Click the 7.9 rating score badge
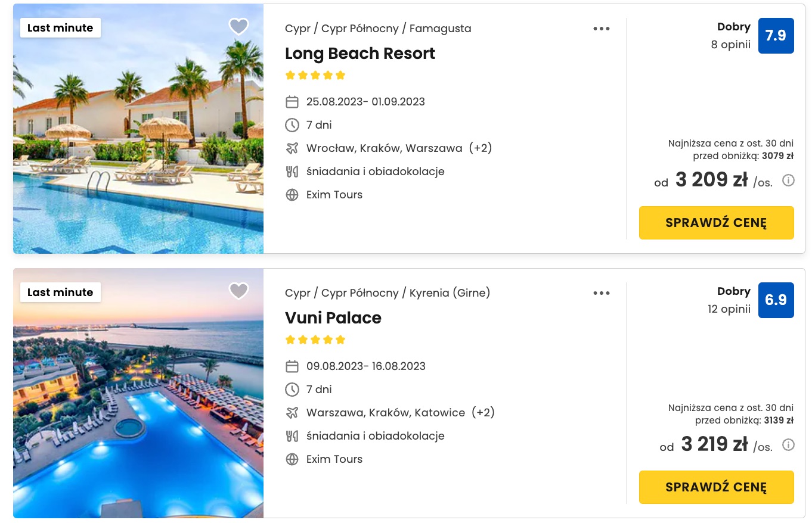The height and width of the screenshot is (523, 812). tap(776, 36)
